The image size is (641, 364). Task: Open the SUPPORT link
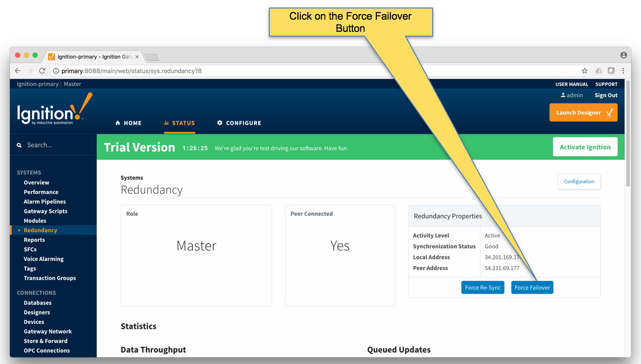(606, 84)
